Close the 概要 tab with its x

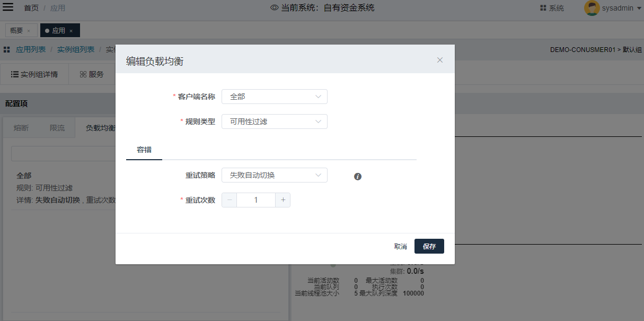[x=29, y=31]
